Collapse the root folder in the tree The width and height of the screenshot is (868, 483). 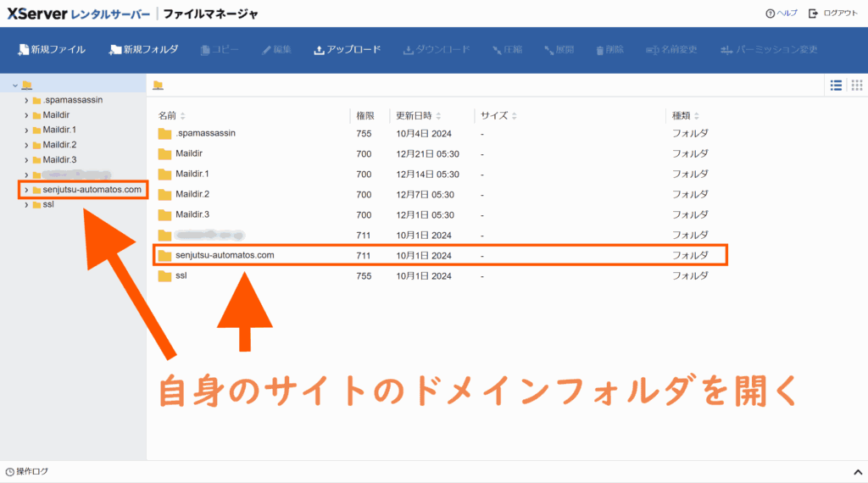[14, 85]
